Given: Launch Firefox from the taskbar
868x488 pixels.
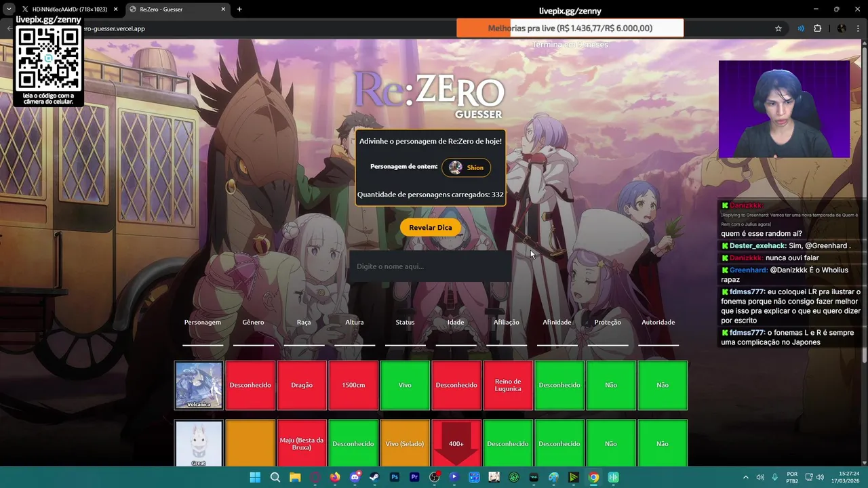Looking at the screenshot, I should coord(335,477).
